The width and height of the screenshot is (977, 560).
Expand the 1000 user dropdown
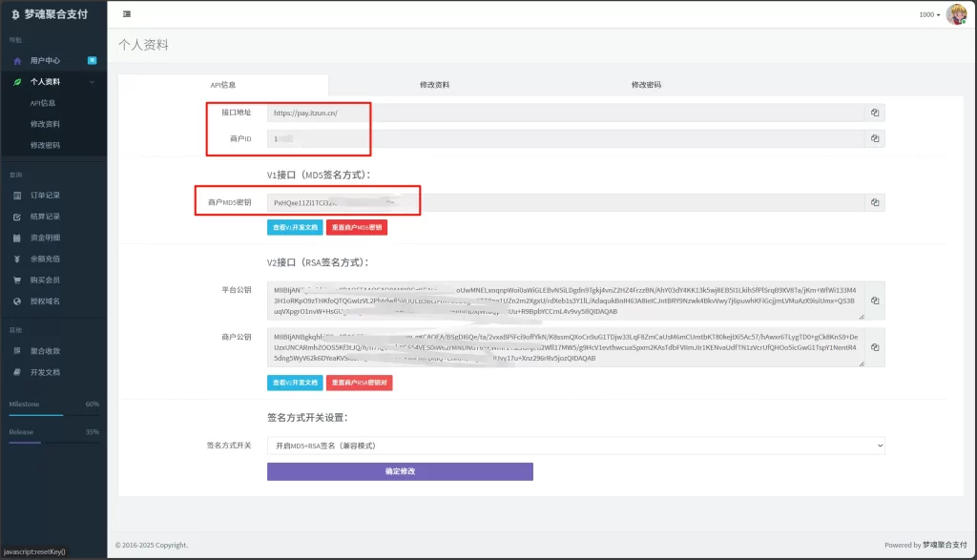(x=928, y=14)
